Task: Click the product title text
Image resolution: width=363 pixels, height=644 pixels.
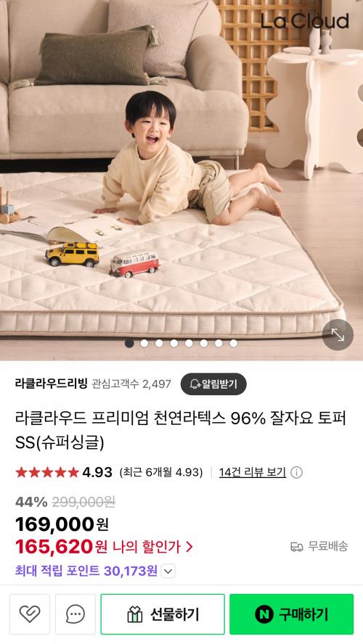Action: (x=181, y=431)
